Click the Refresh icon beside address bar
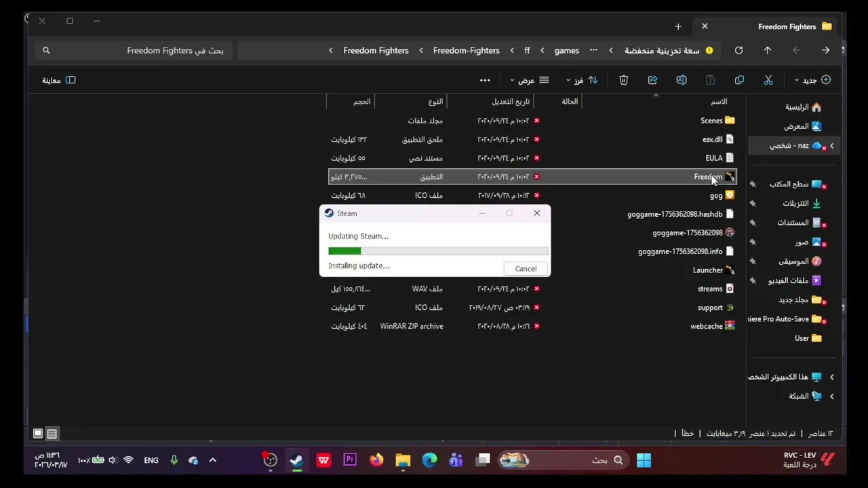This screenshot has width=868, height=488. click(x=738, y=50)
